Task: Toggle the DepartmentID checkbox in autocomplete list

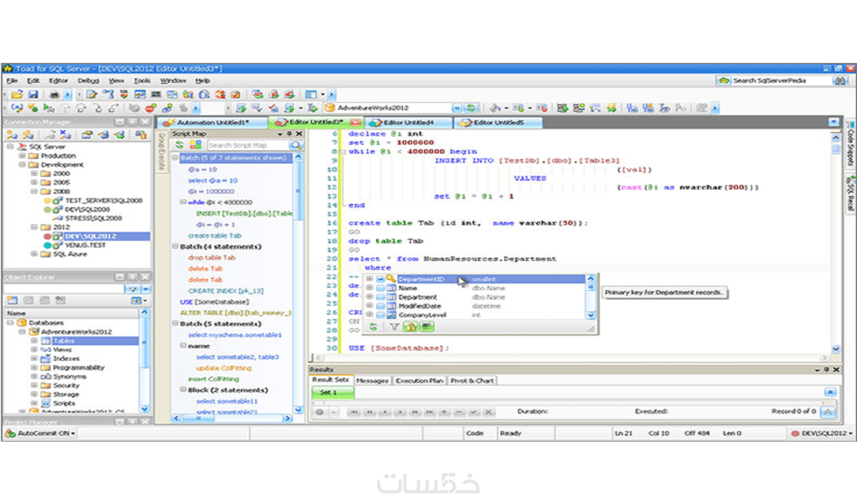Action: click(381, 279)
